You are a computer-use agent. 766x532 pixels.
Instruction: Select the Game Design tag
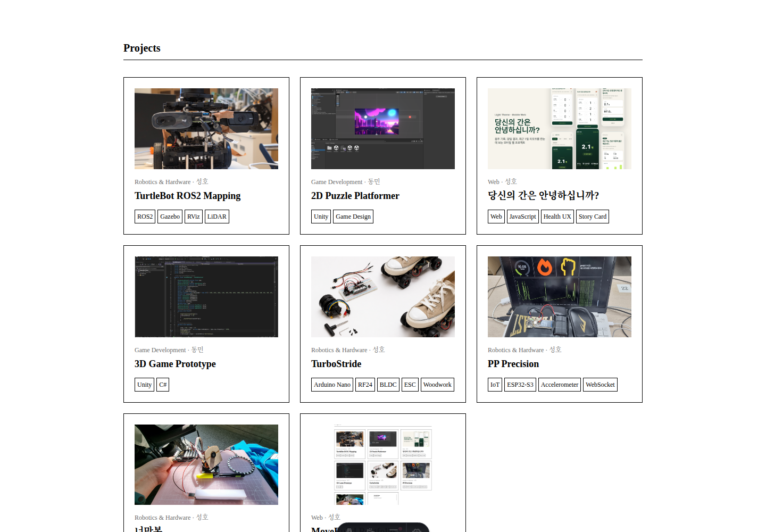point(353,217)
